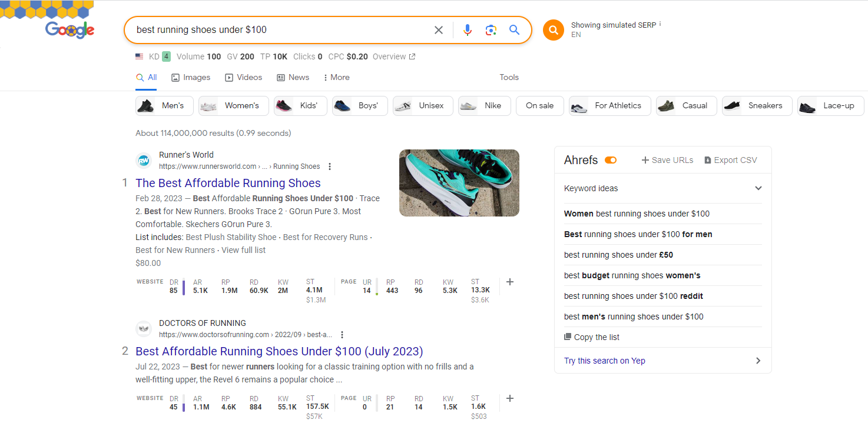868x433 pixels.
Task: Switch to the Images tab
Action: [x=191, y=77]
